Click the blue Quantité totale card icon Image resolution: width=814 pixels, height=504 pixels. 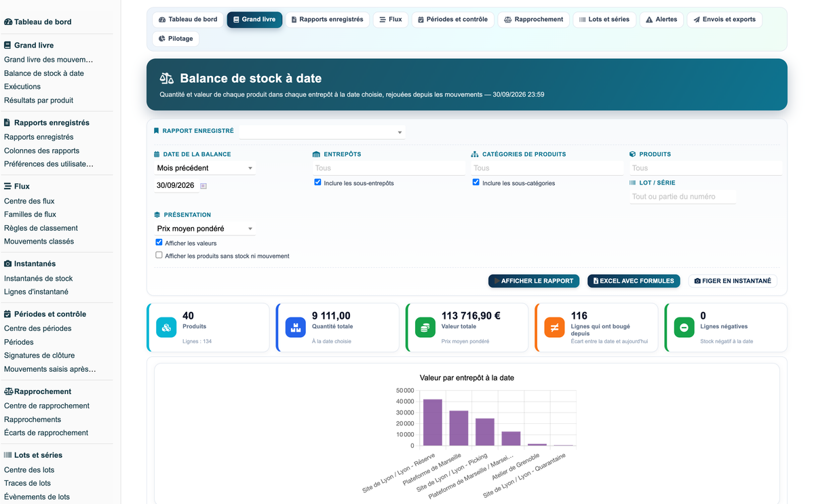(296, 328)
